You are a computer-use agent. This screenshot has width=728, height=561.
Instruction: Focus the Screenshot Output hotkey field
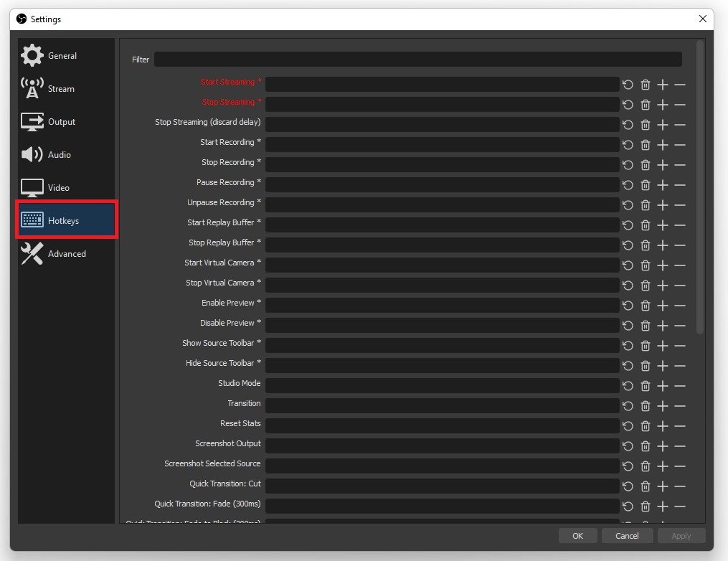pyautogui.click(x=442, y=445)
